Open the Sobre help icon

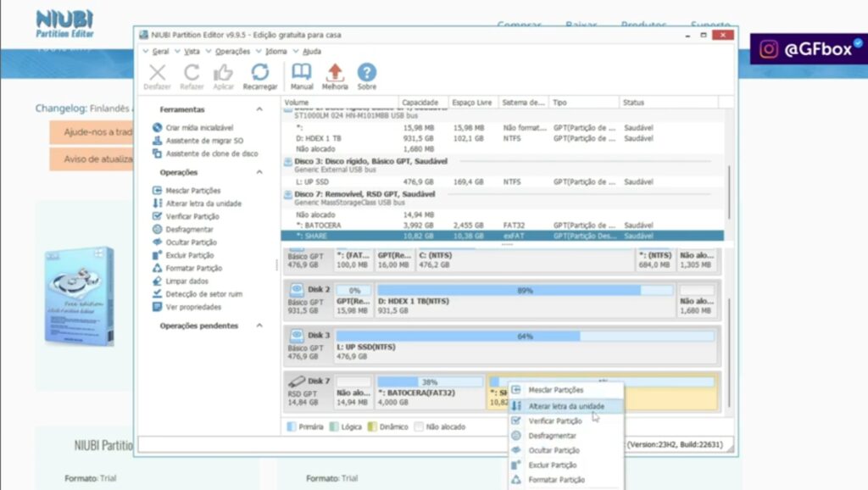pyautogui.click(x=366, y=72)
